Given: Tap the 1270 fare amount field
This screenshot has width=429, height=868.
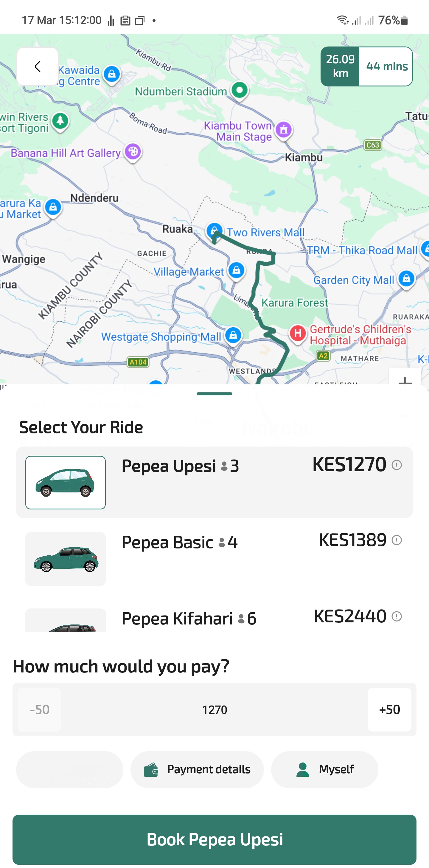Looking at the screenshot, I should 214,709.
